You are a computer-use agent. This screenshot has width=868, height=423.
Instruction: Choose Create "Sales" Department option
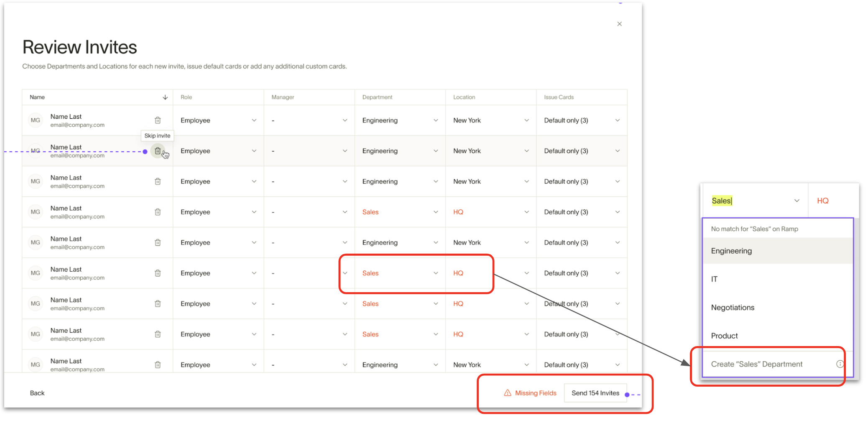click(x=777, y=364)
